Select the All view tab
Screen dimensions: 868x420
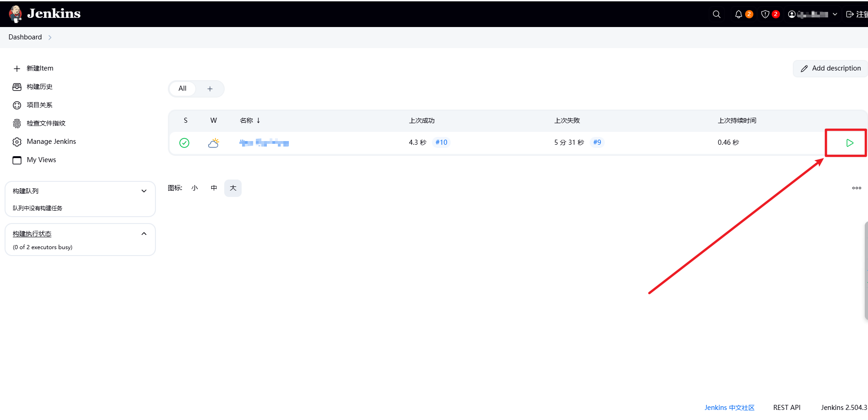tap(182, 88)
